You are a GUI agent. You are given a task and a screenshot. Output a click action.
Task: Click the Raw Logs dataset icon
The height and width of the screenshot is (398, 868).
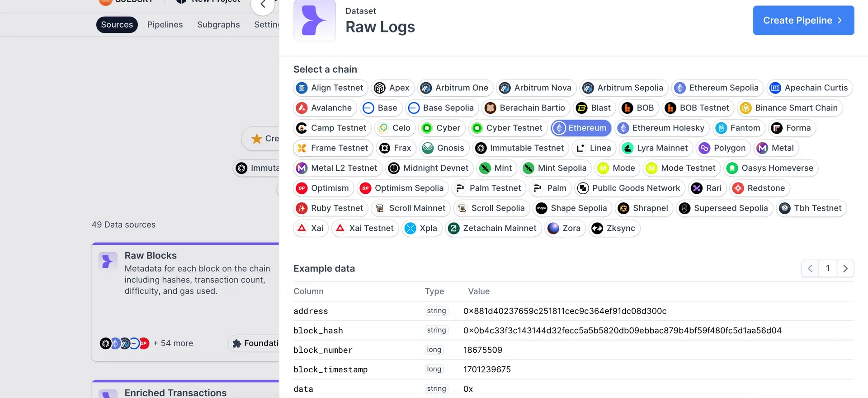click(x=315, y=20)
